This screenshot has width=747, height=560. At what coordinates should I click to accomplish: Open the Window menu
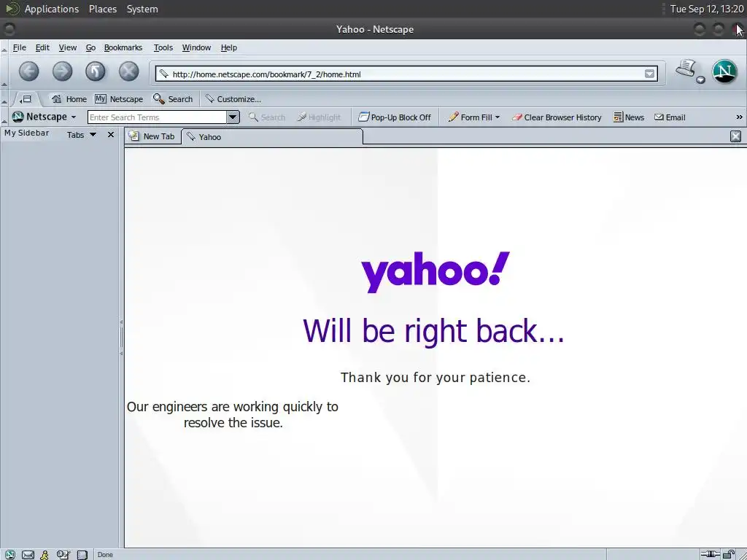(x=196, y=47)
